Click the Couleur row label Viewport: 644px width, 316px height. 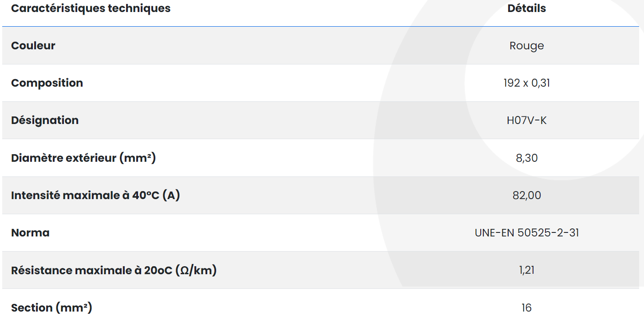[33, 46]
